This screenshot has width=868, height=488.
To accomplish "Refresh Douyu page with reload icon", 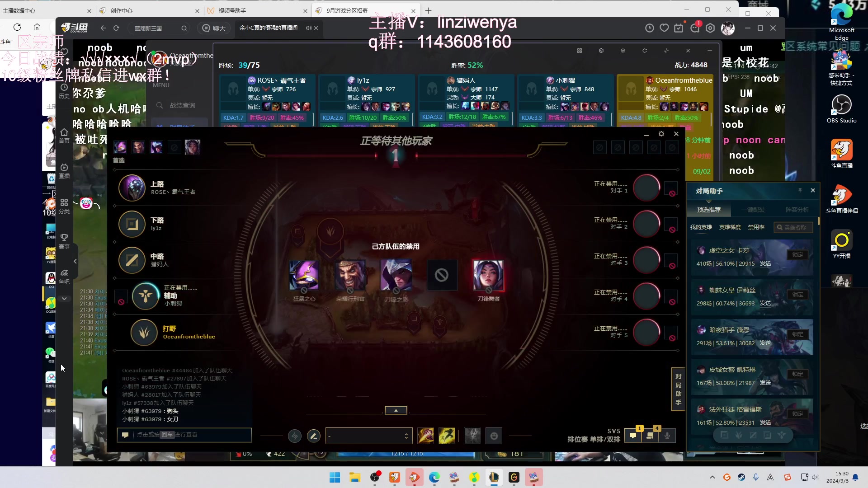I will pos(116,28).
